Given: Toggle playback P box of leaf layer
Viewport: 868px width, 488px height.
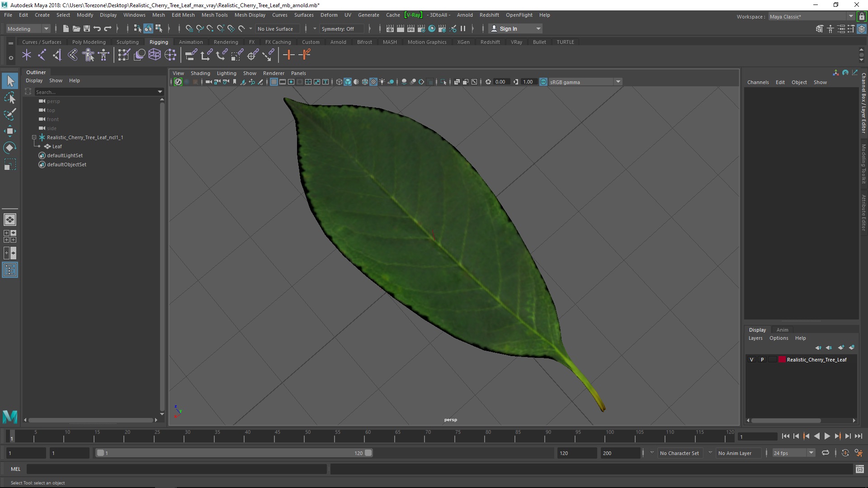Looking at the screenshot, I should pos(762,360).
